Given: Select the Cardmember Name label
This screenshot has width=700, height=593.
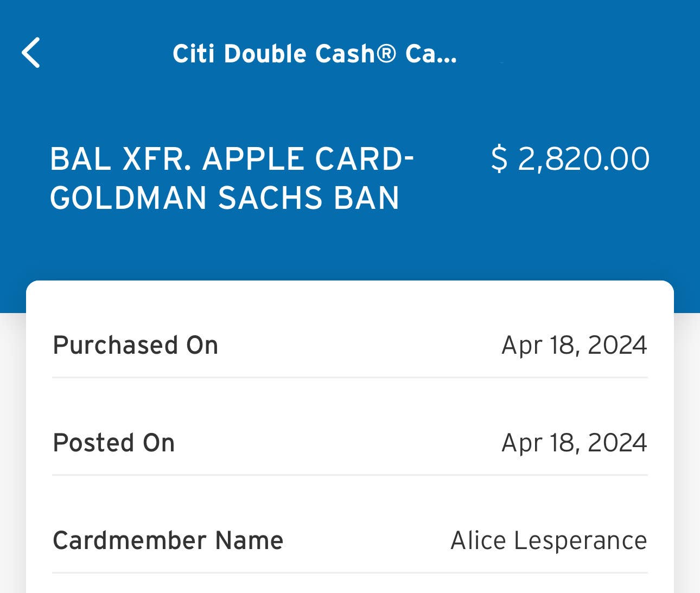Looking at the screenshot, I should click(168, 540).
